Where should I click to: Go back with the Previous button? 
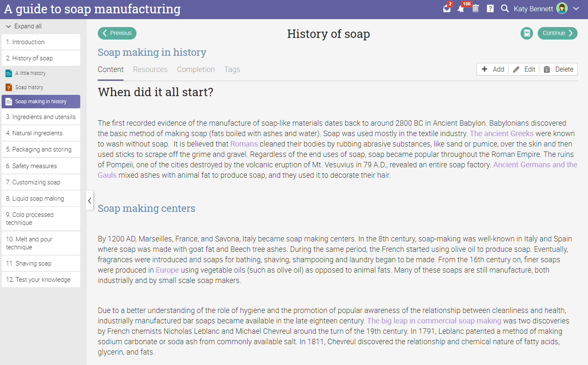(x=117, y=33)
